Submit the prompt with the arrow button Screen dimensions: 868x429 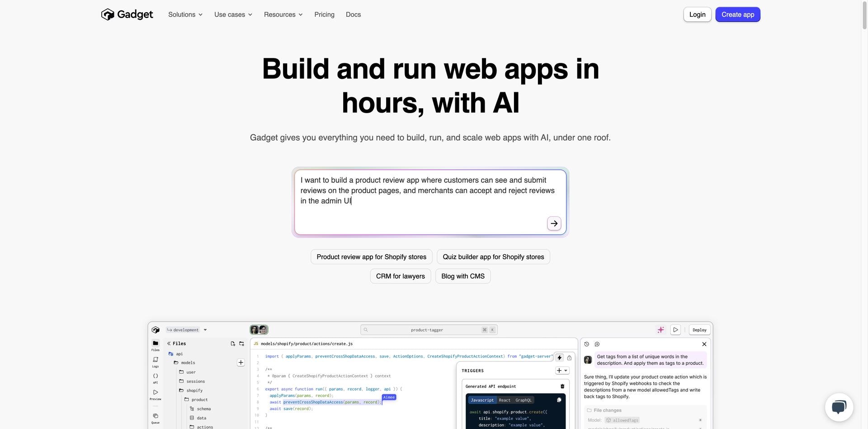[x=554, y=224]
